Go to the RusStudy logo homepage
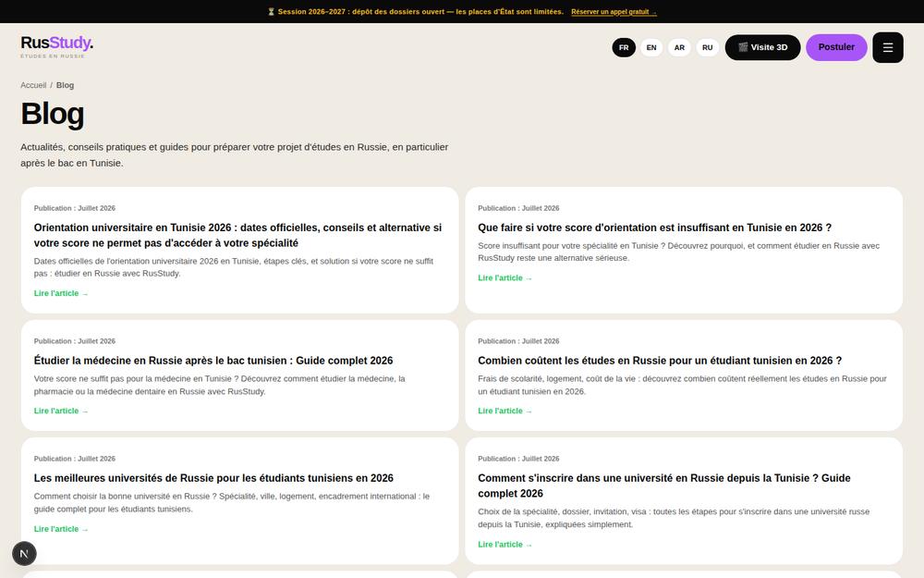 click(x=56, y=46)
